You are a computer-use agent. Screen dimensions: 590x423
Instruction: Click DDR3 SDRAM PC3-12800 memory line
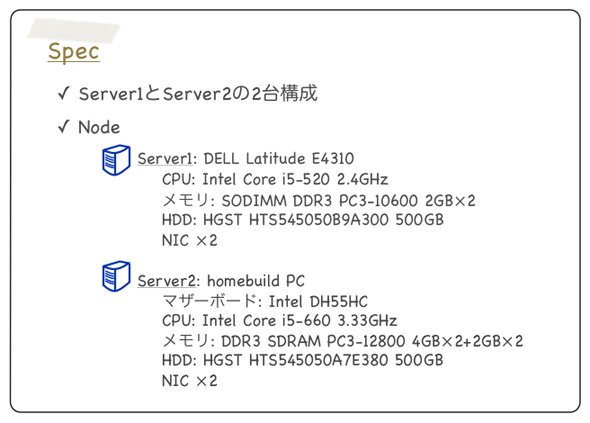(x=342, y=341)
